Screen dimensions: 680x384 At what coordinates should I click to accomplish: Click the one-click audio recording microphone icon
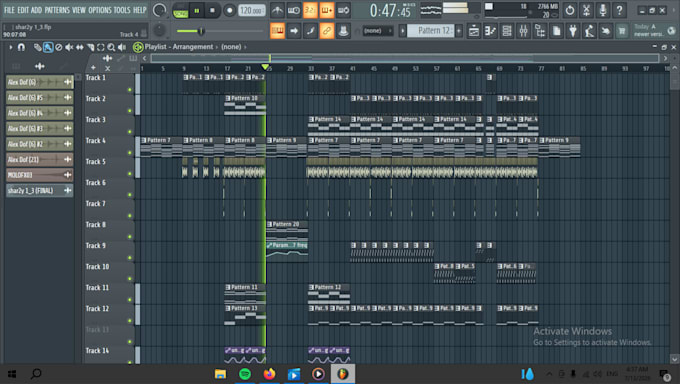(x=603, y=10)
